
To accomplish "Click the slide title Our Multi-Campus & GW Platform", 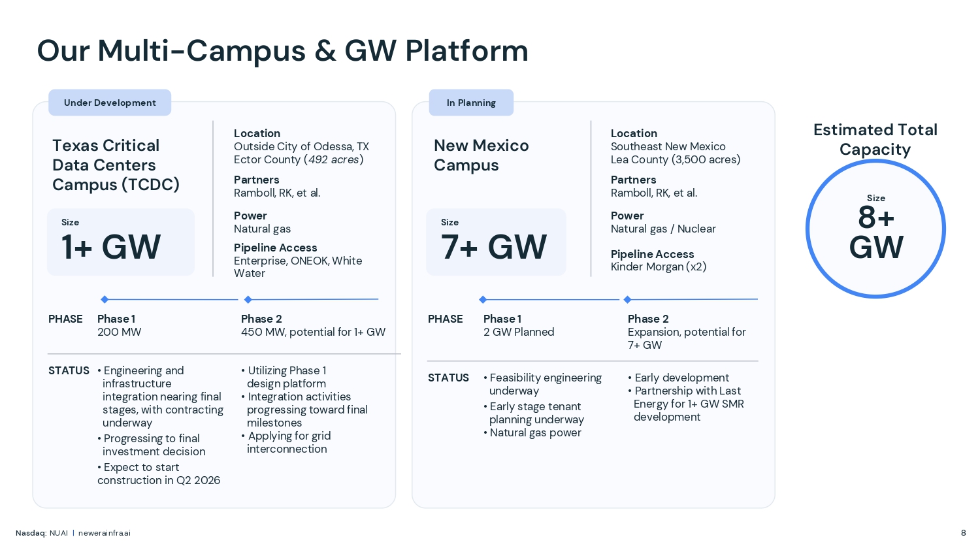I will 282,51.
